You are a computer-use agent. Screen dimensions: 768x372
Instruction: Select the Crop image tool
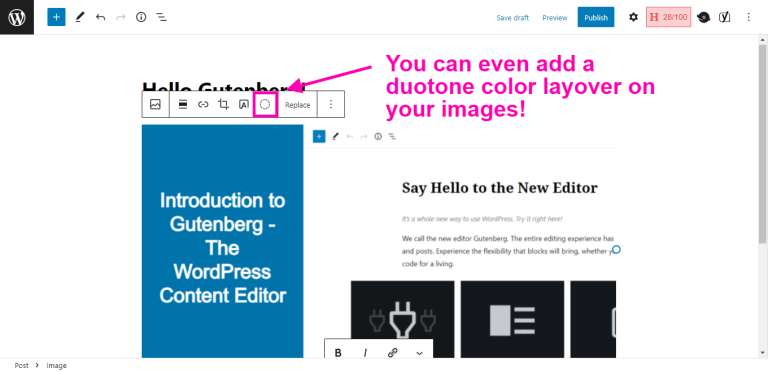pos(223,104)
